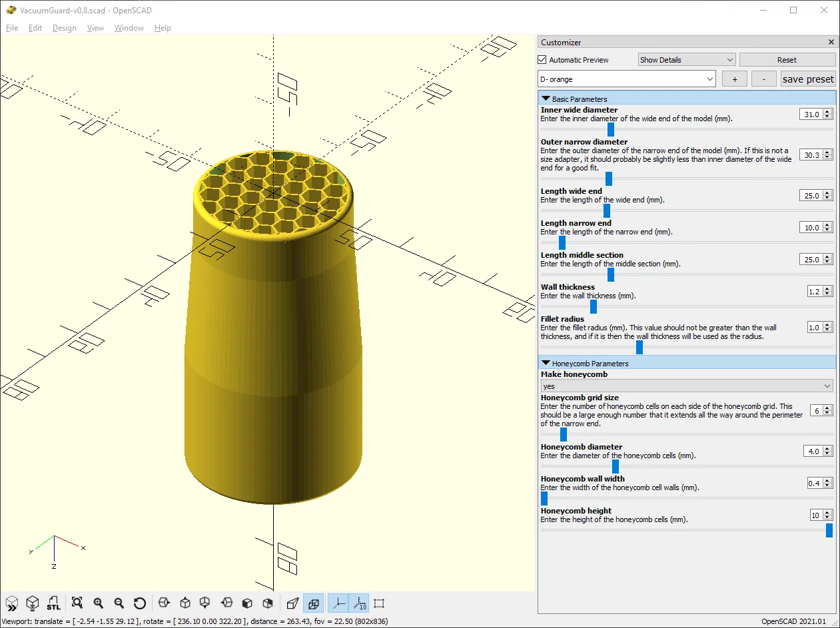Image resolution: width=840 pixels, height=628 pixels.
Task: Zoom in using the magnifier plus icon
Action: 99,603
